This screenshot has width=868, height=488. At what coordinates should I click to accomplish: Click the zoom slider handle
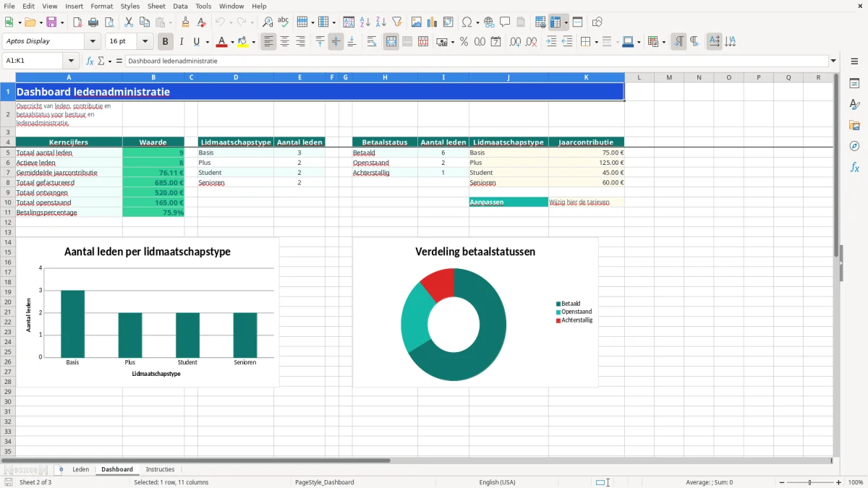point(810,482)
